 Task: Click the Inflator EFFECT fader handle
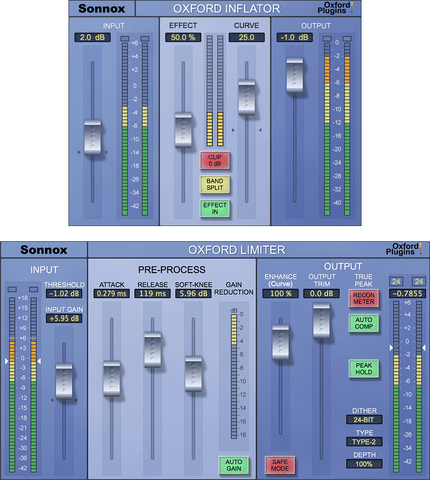[x=183, y=130]
